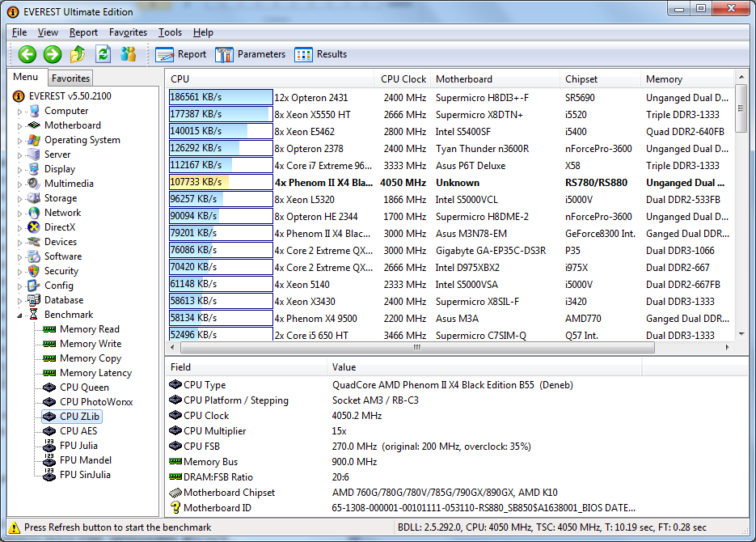This screenshot has height=542, width=756.
Task: Select the CPU AES benchmark
Action: pyautogui.click(x=78, y=431)
